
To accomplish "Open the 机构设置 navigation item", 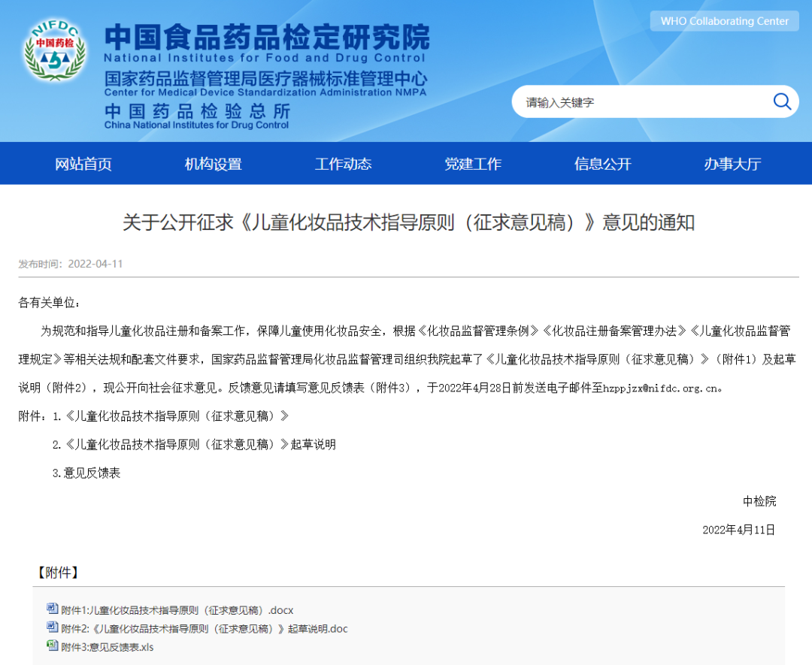I will click(x=214, y=164).
